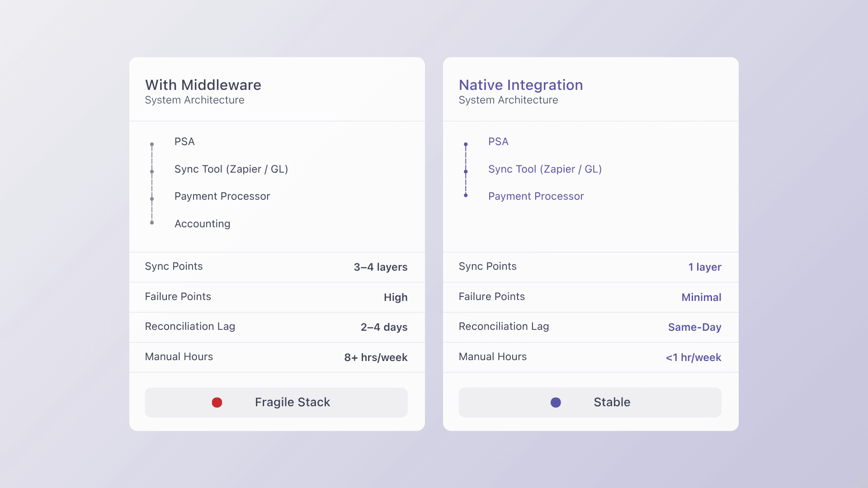This screenshot has height=488, width=868.
Task: Click the gray timeline dot beside PSA in Middleware card
Action: pos(152,144)
